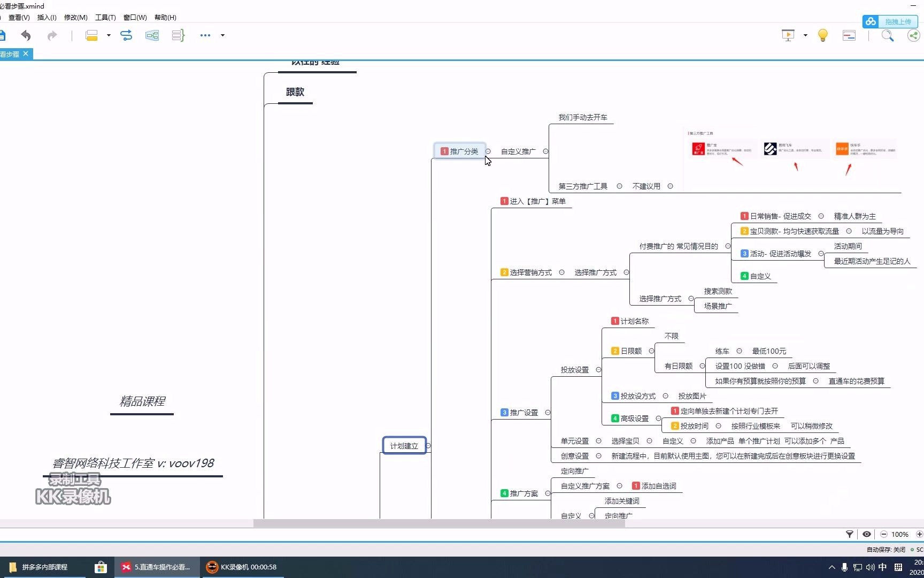The height and width of the screenshot is (578, 924).
Task: Click the zoom out minus button
Action: pyautogui.click(x=884, y=534)
